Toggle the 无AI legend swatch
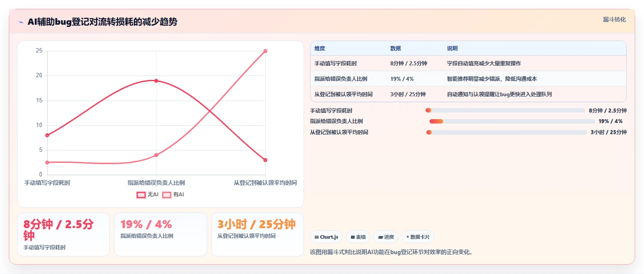The height and width of the screenshot is (274, 644). coord(141,195)
